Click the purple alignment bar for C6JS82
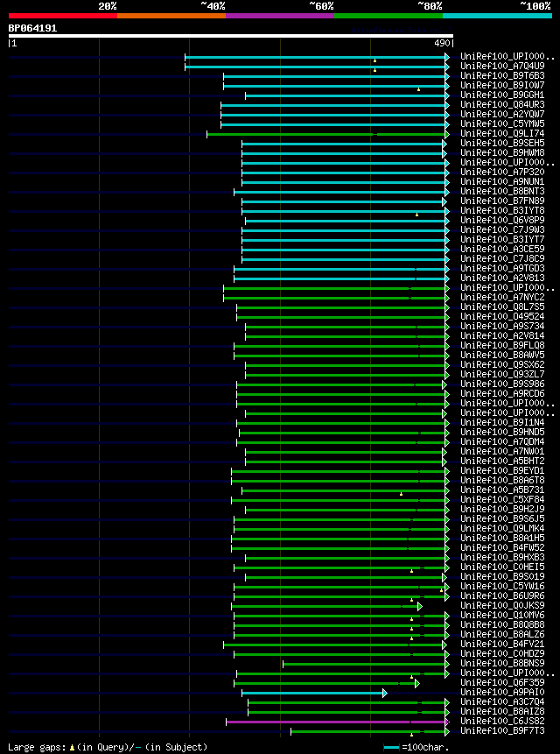This screenshot has width=560, height=754. coord(337,722)
